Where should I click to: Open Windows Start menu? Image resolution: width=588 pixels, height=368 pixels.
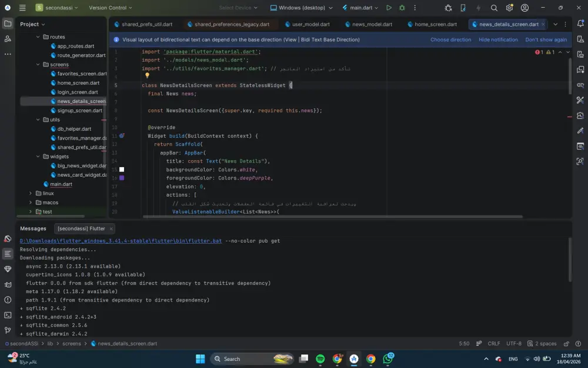201,359
